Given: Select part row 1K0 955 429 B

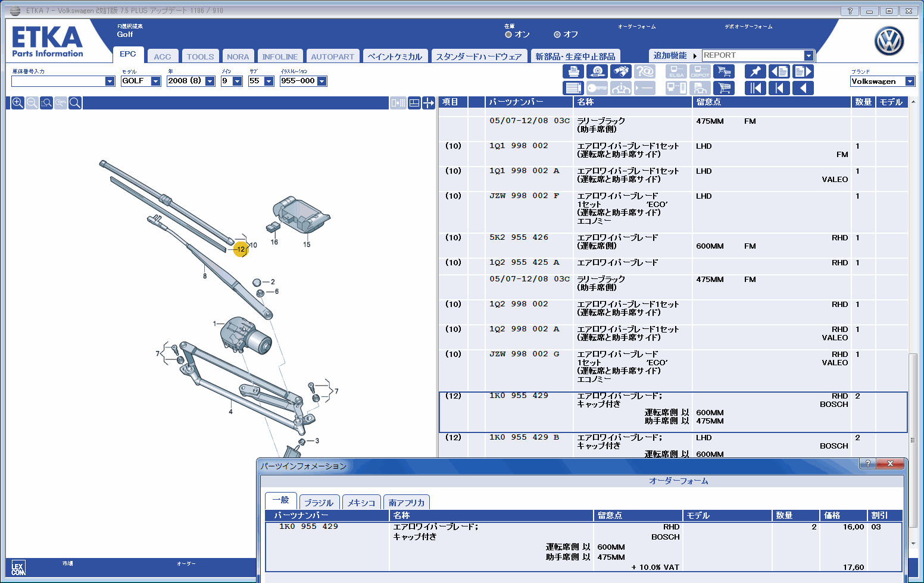Looking at the screenshot, I should (673, 446).
